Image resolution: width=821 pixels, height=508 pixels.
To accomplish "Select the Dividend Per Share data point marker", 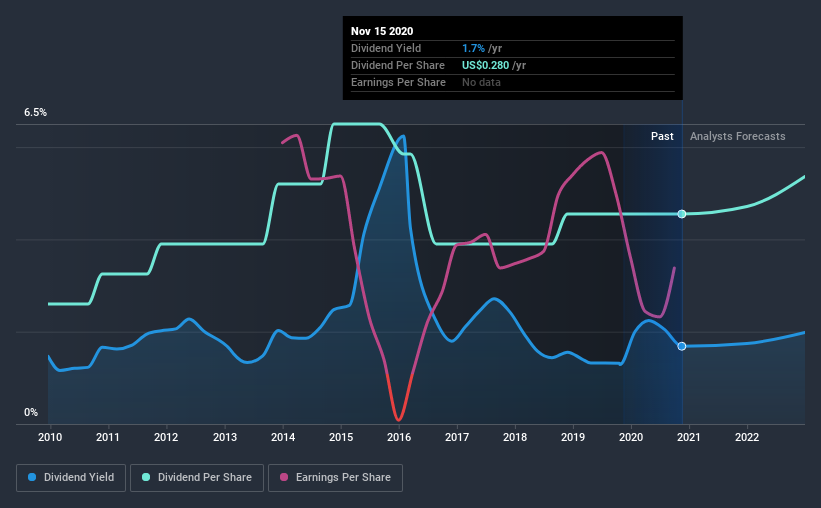I will (682, 214).
